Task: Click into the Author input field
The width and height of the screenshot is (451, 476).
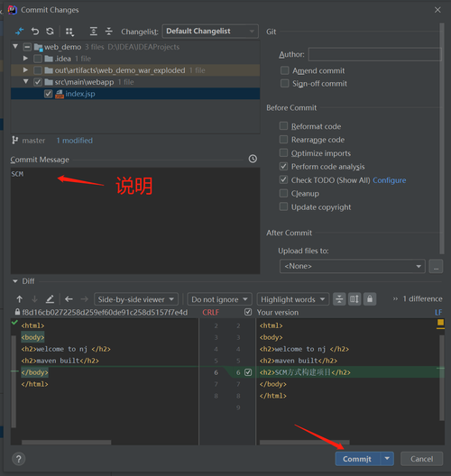Action: click(375, 54)
